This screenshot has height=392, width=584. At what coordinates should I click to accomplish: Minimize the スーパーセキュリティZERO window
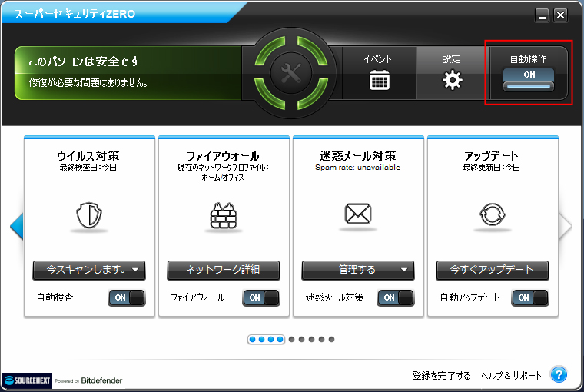(x=542, y=15)
